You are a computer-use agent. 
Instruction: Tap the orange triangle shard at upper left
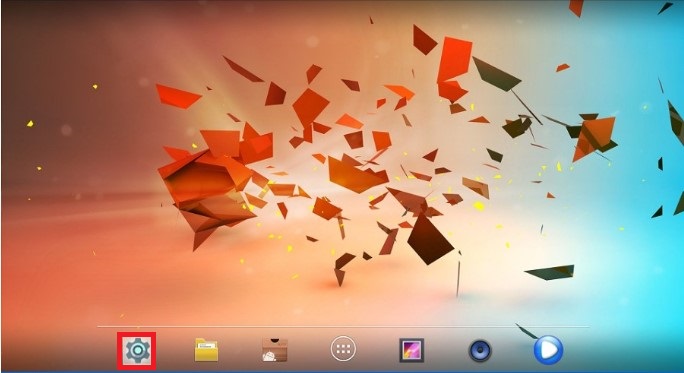tap(178, 96)
